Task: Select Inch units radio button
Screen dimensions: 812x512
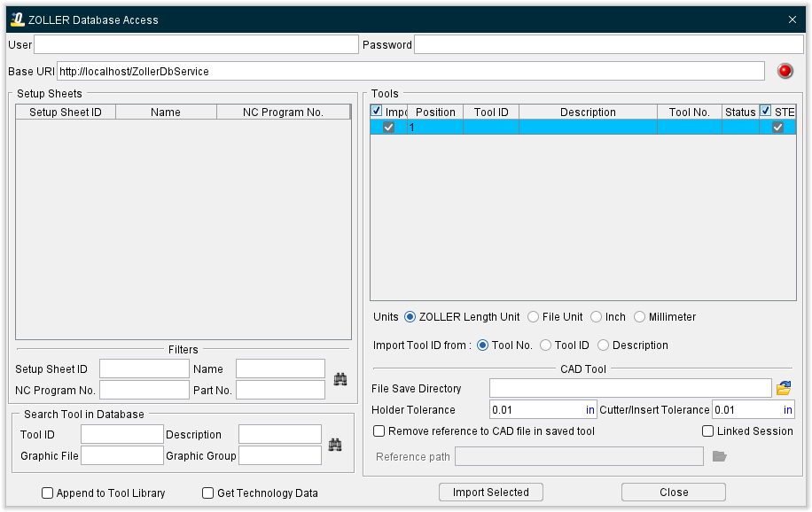Action: 596,317
